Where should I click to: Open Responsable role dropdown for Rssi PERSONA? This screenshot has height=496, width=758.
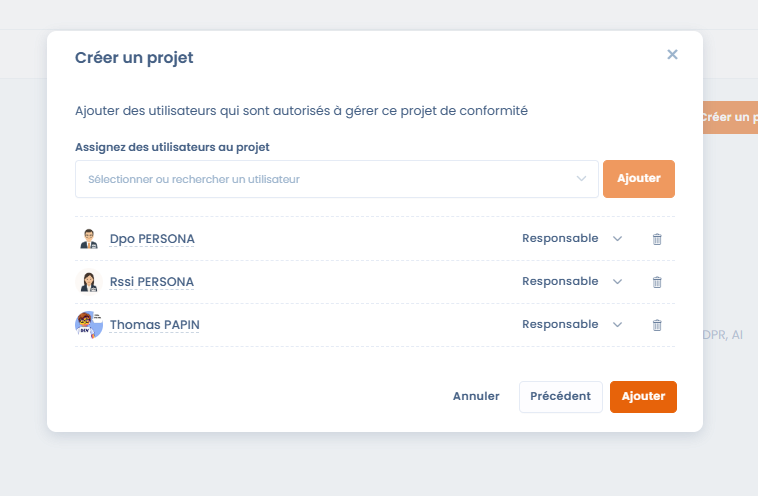point(572,282)
